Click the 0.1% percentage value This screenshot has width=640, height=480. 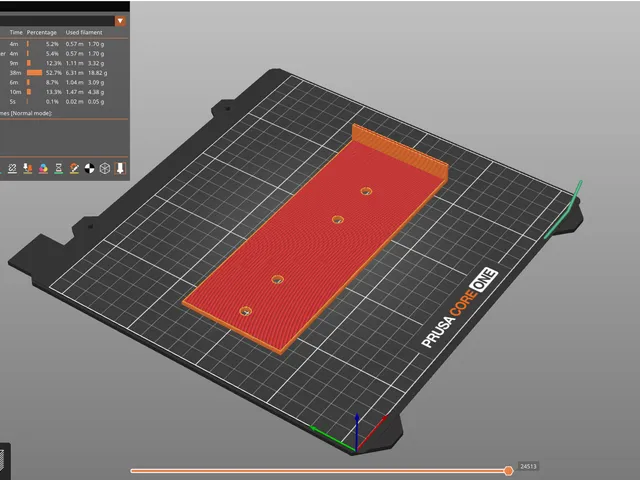pyautogui.click(x=52, y=102)
